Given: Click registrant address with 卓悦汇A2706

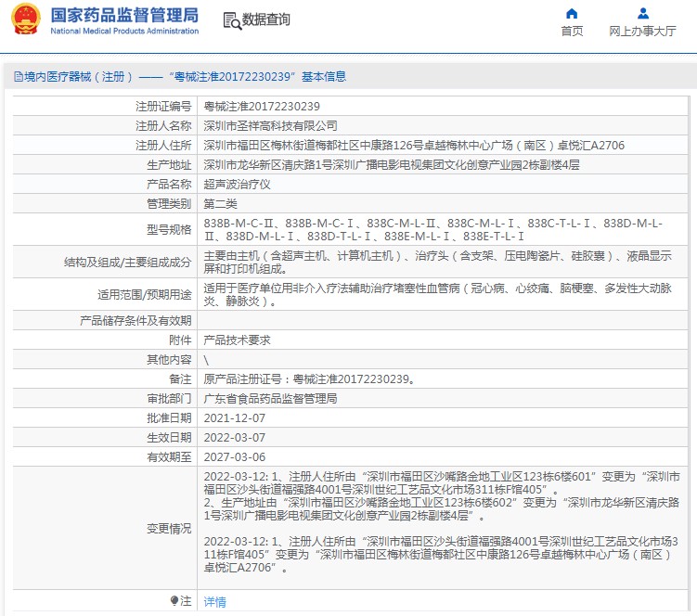Looking at the screenshot, I should point(414,146).
